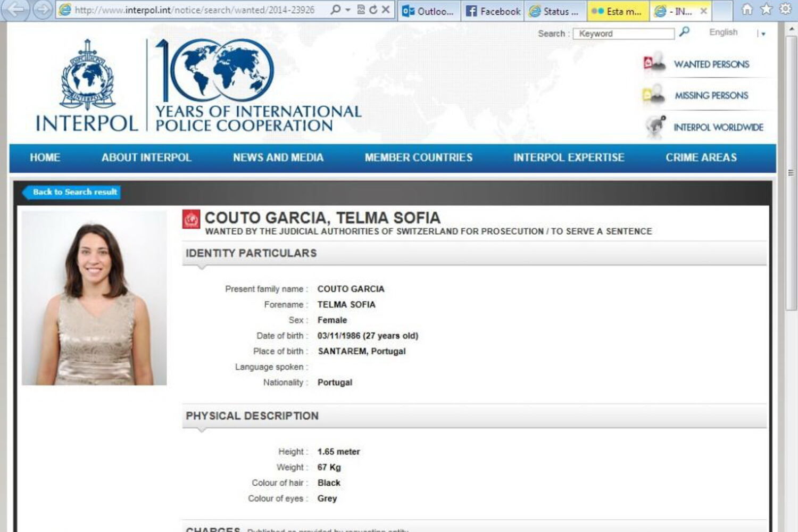Switch to the Facebook browser tab
Viewport: 798px width, 532px height.
coord(493,11)
